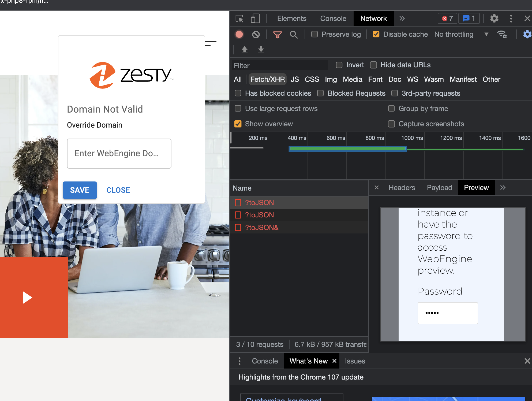
Task: Toggle the device emulation toolbar
Action: [x=255, y=18]
